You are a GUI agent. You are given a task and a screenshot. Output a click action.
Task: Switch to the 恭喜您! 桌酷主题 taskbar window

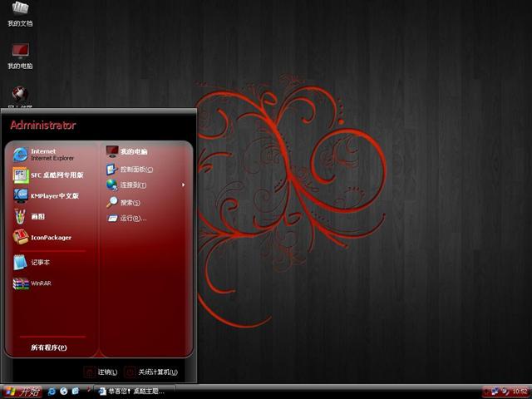[135, 392]
